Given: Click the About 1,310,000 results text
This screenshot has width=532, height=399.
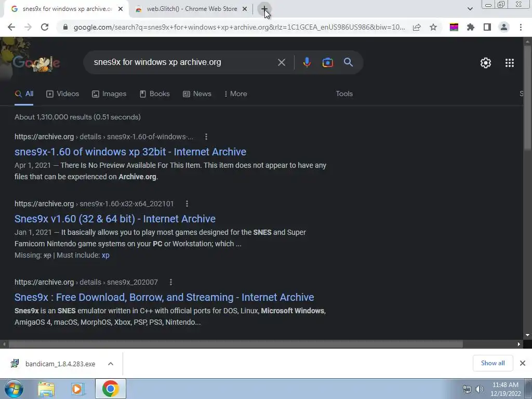Looking at the screenshot, I should point(77,117).
